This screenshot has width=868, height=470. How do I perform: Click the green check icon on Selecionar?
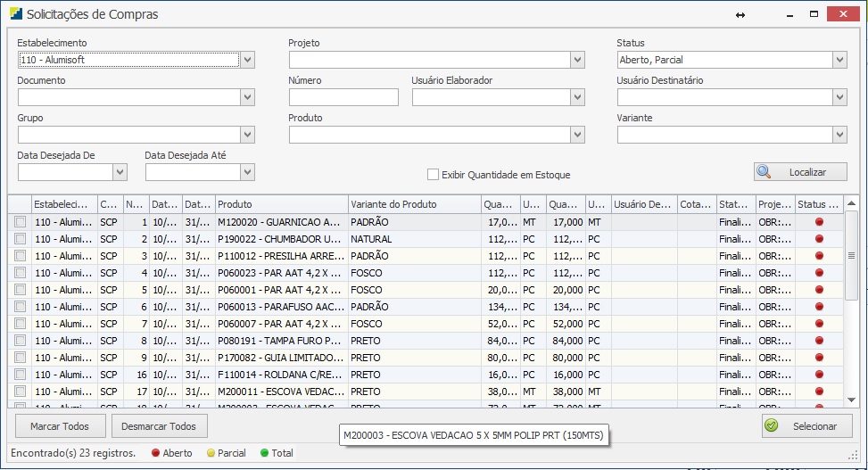(773, 426)
